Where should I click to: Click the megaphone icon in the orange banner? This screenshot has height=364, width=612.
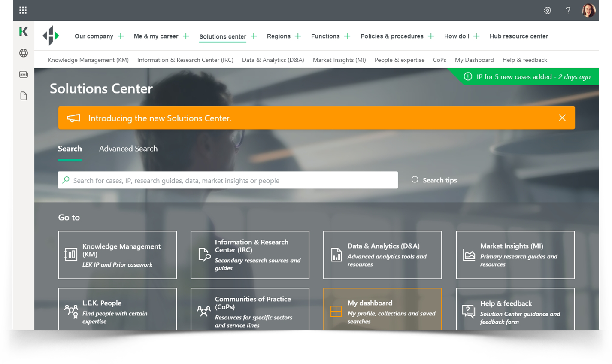click(73, 117)
